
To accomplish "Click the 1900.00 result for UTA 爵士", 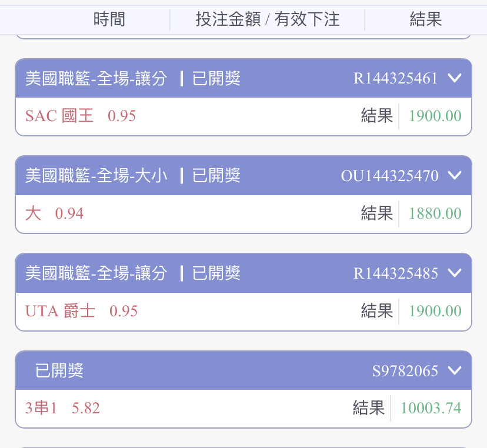I will pos(435,311).
